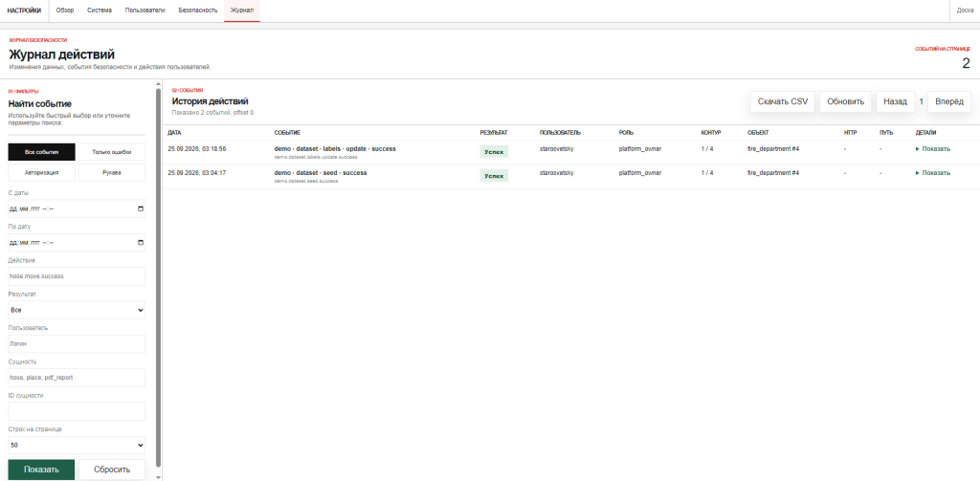This screenshot has height=481, width=980.
Task: Download events via Скачать CSV
Action: pyautogui.click(x=783, y=101)
